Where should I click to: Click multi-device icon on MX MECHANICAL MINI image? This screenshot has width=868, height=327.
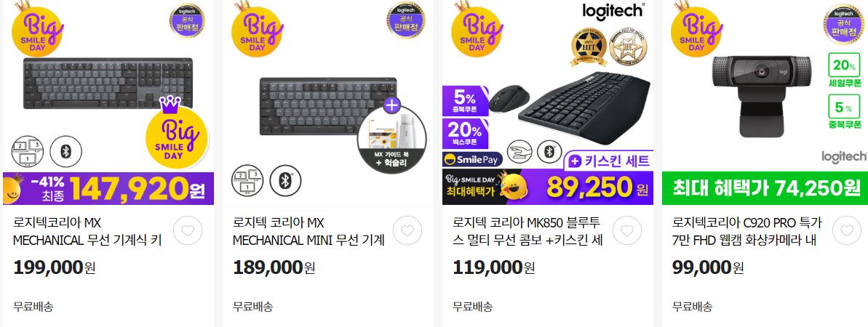(x=247, y=180)
